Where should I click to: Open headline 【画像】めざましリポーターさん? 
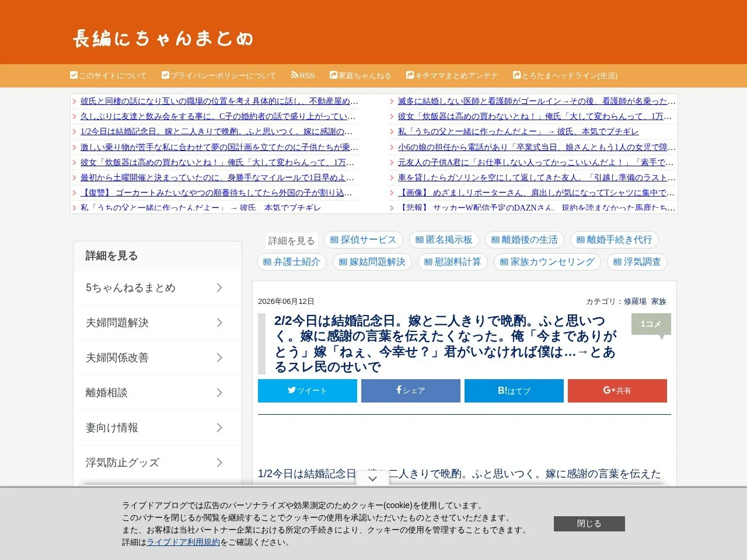536,192
